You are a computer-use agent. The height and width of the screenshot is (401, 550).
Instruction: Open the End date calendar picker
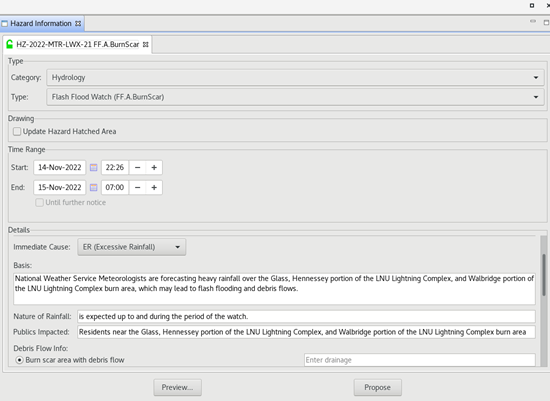(x=93, y=188)
